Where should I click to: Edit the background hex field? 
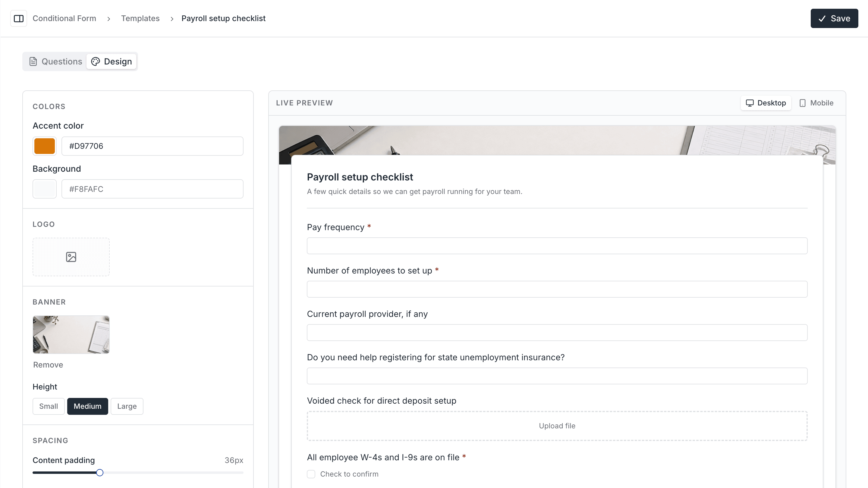(152, 189)
